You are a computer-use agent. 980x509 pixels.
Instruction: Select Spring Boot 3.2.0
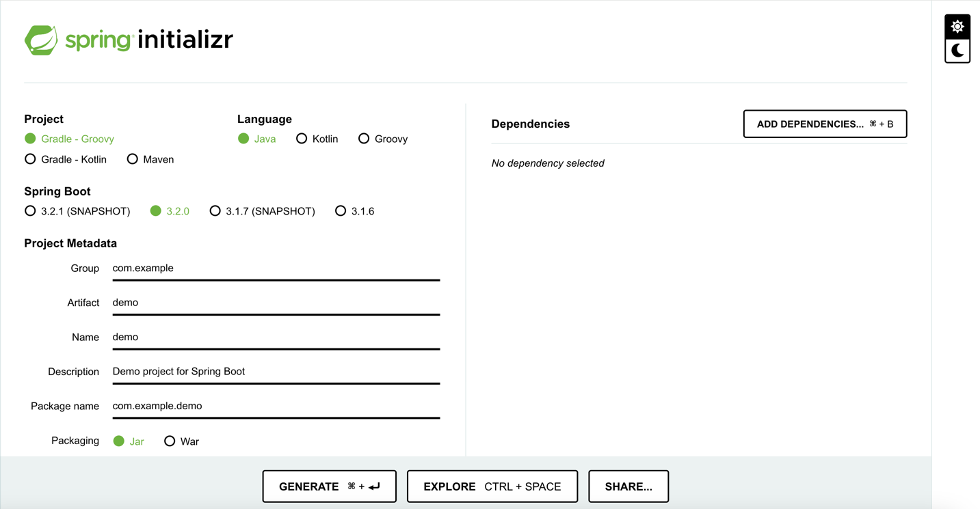[170, 211]
